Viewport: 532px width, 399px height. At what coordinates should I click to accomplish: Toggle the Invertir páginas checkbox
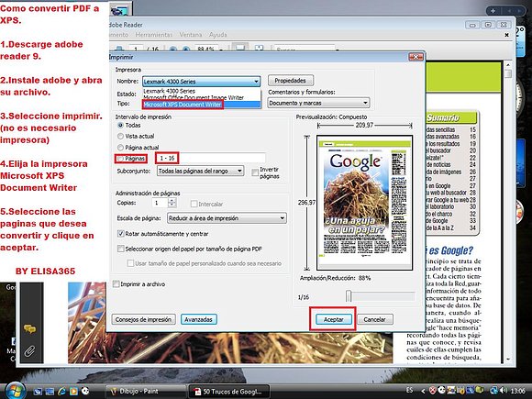click(x=255, y=172)
